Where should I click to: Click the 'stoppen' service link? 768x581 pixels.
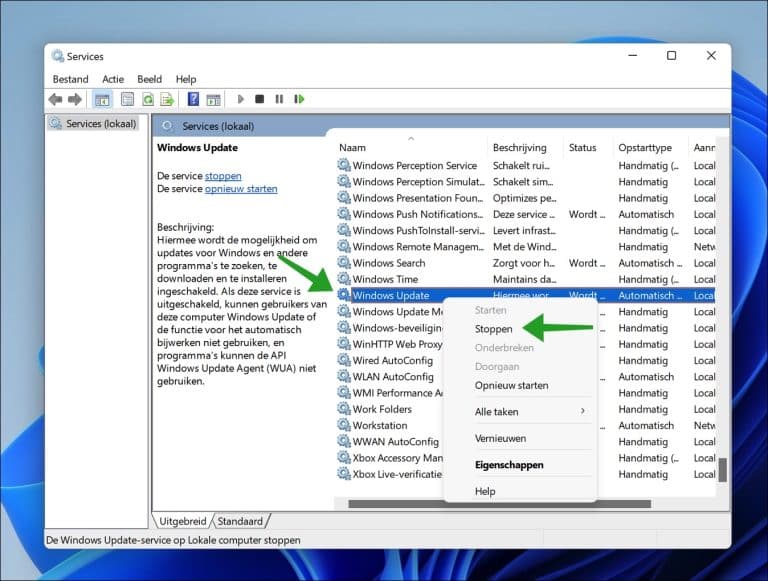223,176
